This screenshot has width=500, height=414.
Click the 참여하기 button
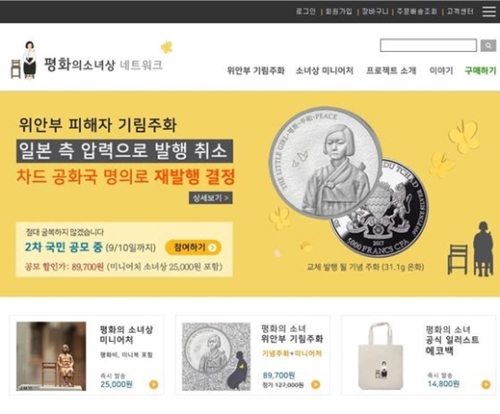pos(193,247)
